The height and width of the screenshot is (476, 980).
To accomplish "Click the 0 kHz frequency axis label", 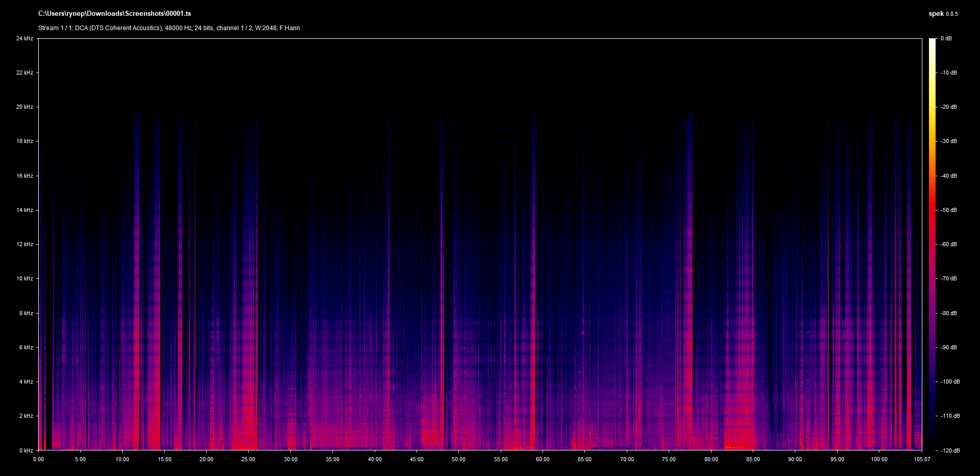I will click(x=26, y=450).
